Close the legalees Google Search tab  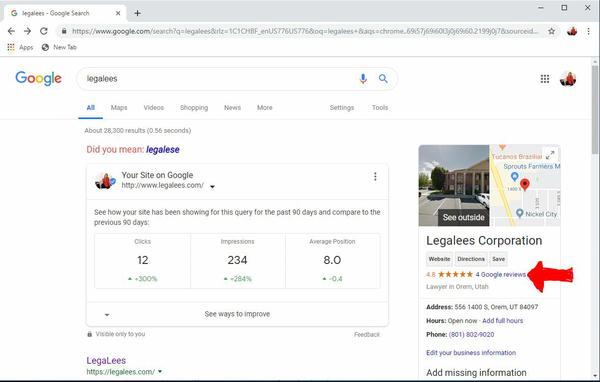click(118, 13)
